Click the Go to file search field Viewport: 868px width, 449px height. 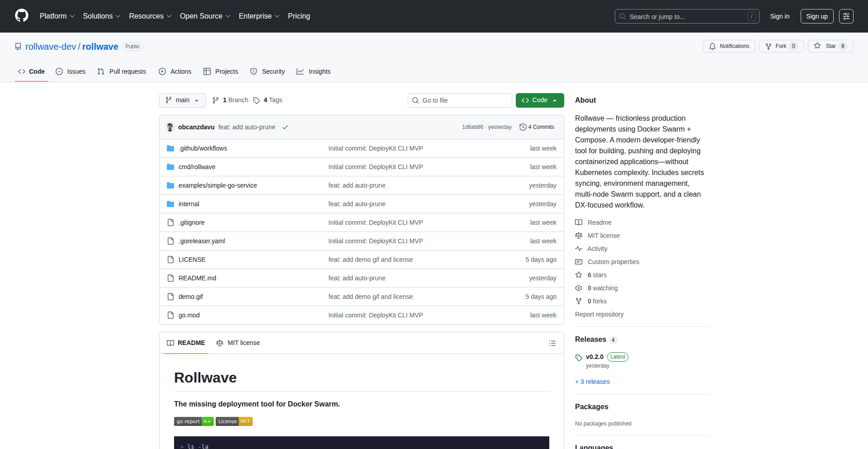(x=459, y=100)
